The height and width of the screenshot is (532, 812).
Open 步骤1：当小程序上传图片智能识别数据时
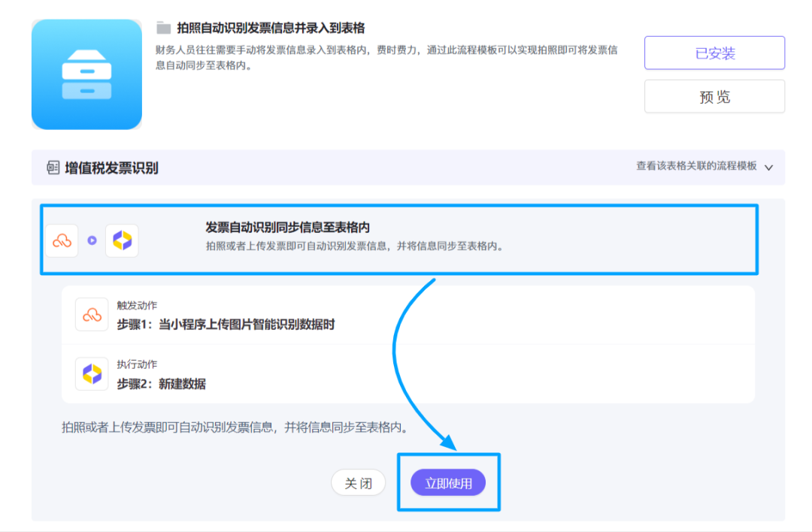point(226,325)
